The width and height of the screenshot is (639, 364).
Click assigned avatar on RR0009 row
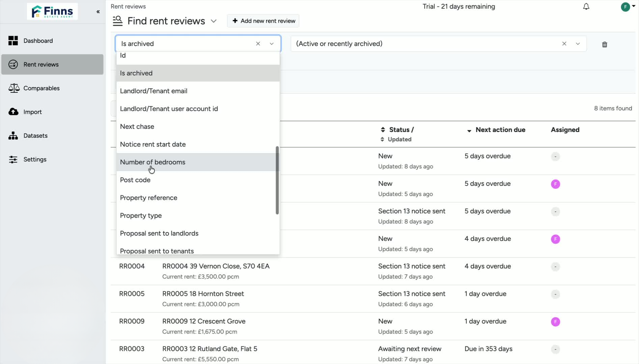click(x=556, y=322)
